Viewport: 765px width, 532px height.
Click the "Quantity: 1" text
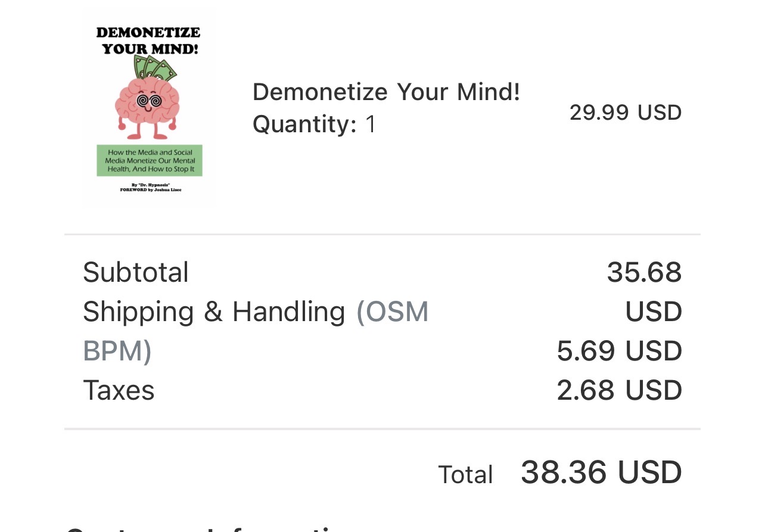click(x=315, y=125)
